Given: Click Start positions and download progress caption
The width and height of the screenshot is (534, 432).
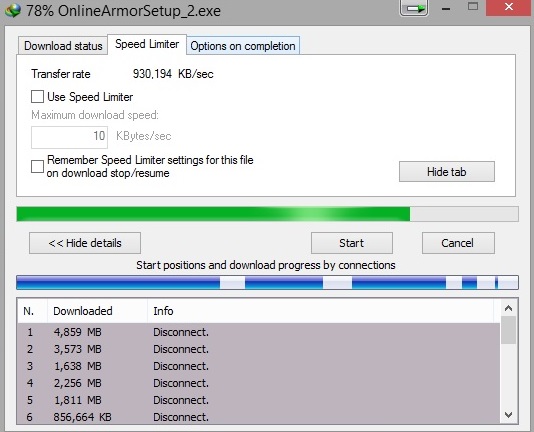Looking at the screenshot, I should click(266, 265).
